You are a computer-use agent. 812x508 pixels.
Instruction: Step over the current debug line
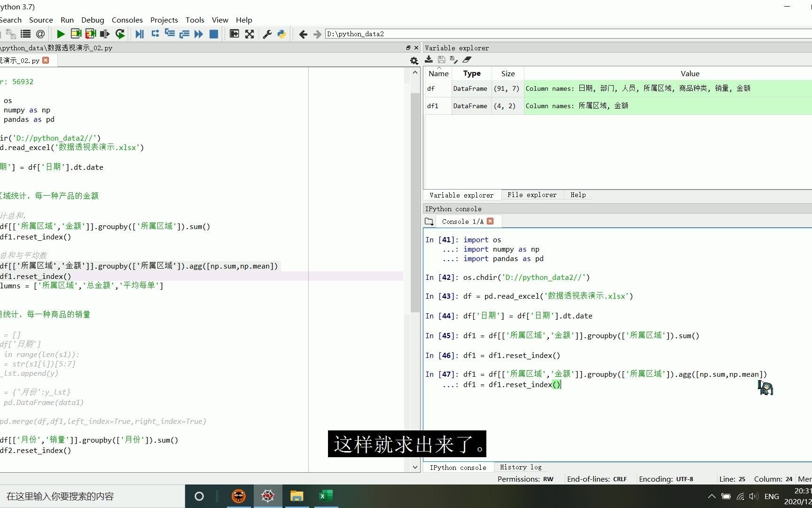[x=155, y=34]
